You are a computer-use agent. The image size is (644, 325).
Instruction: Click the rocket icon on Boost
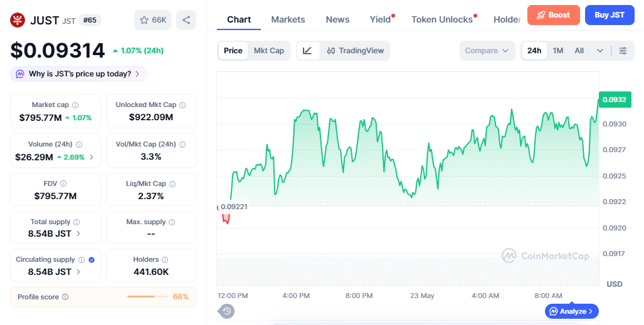coord(541,15)
